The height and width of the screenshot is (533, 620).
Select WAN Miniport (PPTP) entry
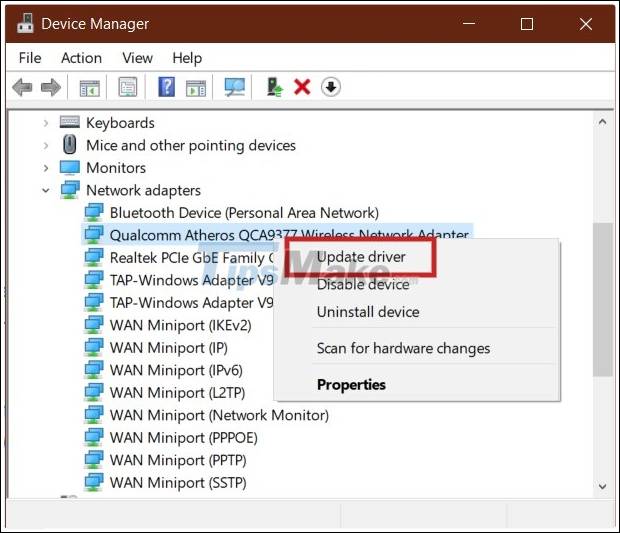(178, 460)
